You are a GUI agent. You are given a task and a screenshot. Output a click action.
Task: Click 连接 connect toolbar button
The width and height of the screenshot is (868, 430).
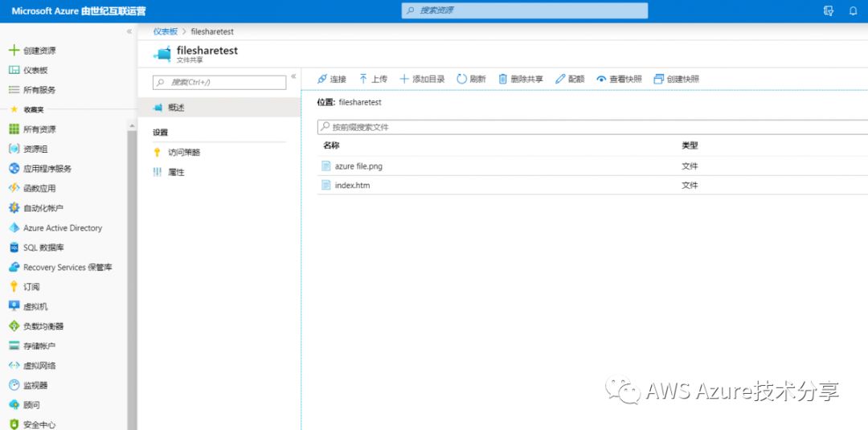332,79
